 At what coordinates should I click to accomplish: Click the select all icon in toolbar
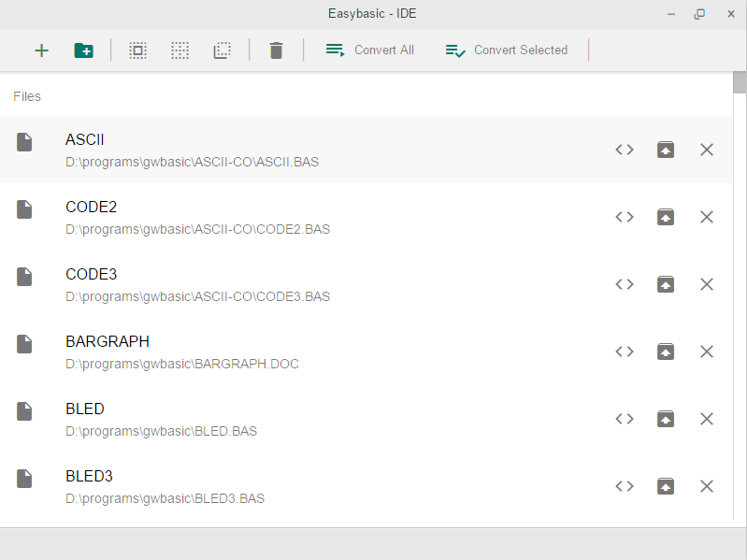point(138,50)
